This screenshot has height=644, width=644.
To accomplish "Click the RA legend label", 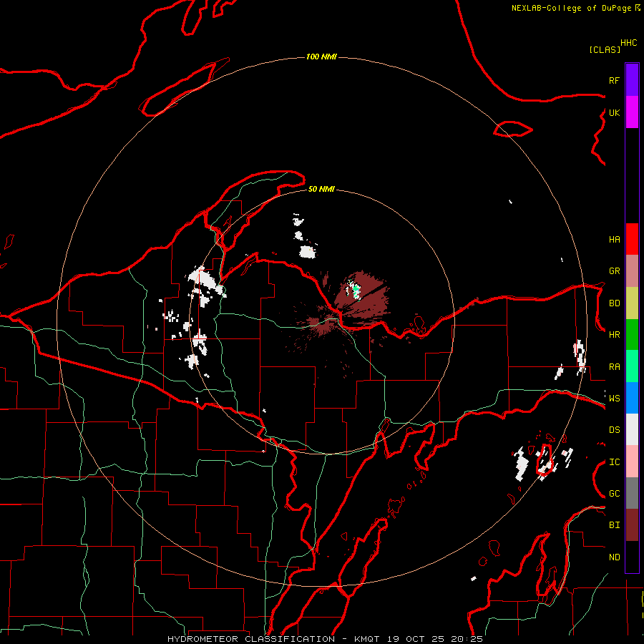I will click(614, 367).
